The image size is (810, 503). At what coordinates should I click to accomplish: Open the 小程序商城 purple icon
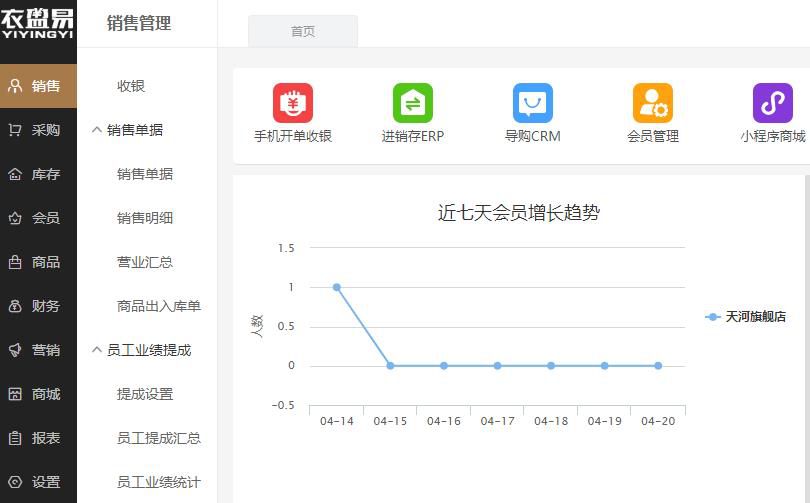pos(772,104)
